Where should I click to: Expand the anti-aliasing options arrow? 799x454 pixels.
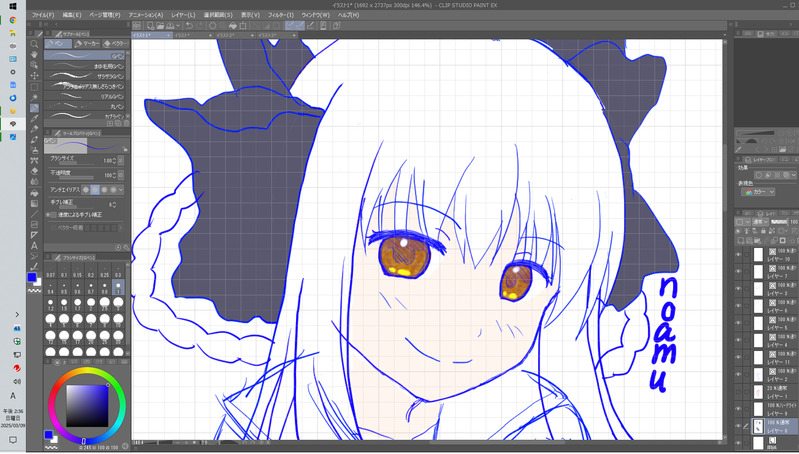click(121, 190)
